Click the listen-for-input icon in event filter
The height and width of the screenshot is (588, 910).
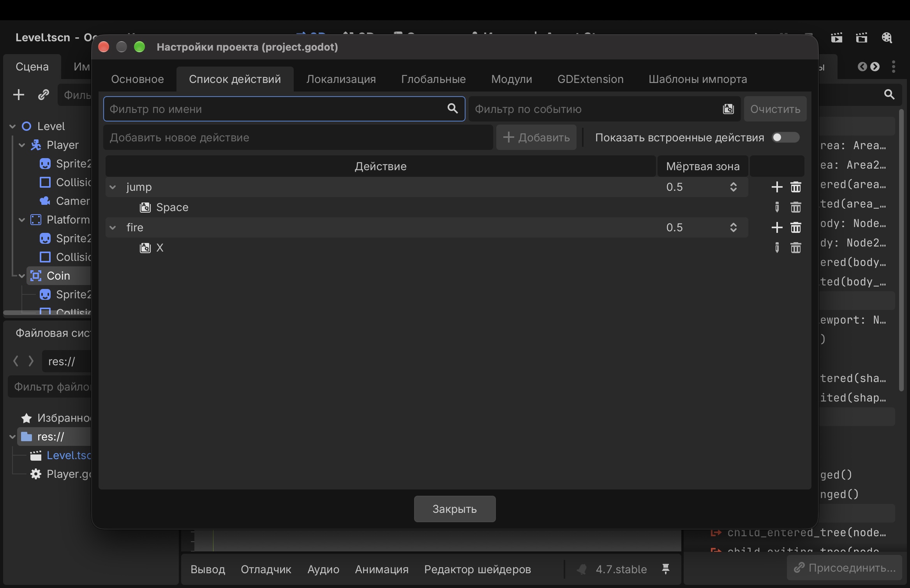(728, 109)
